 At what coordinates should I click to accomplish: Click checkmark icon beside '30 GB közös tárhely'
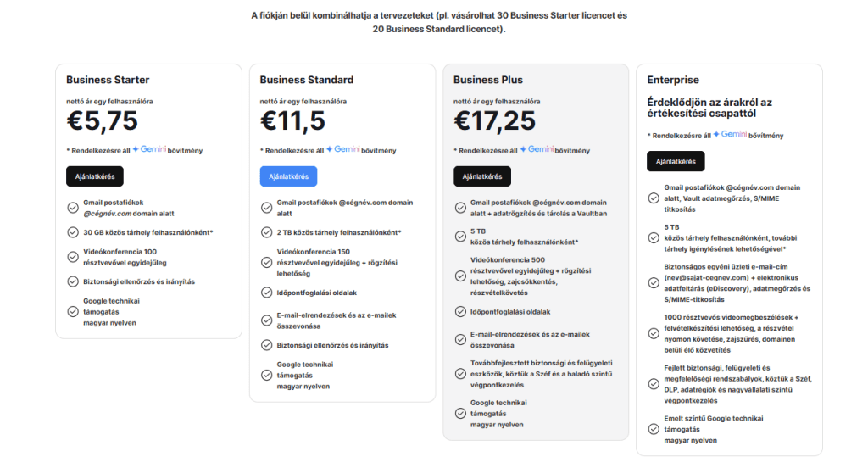click(73, 232)
